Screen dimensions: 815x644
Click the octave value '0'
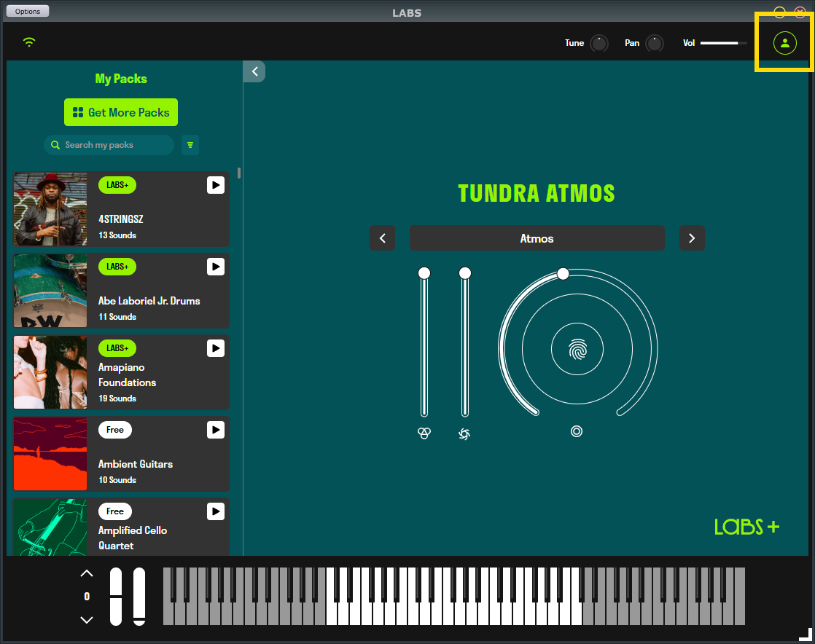[87, 596]
